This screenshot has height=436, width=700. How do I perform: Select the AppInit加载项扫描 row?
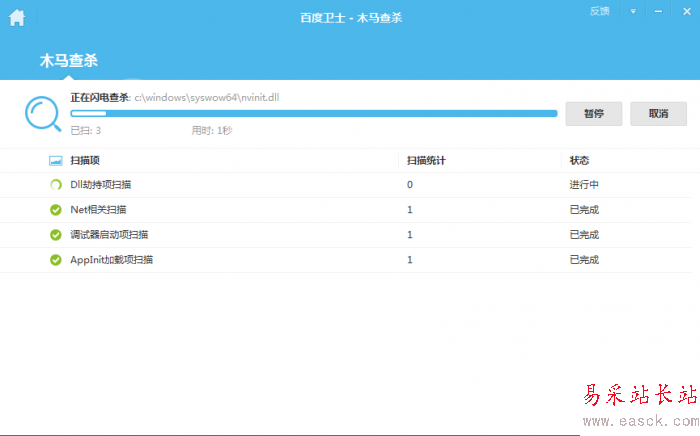(x=346, y=260)
